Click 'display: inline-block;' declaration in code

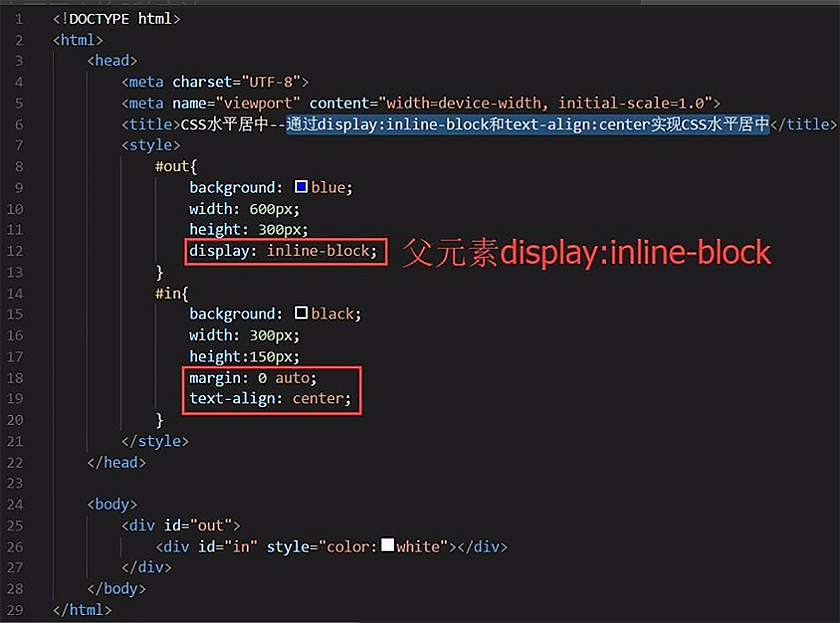tap(283, 251)
